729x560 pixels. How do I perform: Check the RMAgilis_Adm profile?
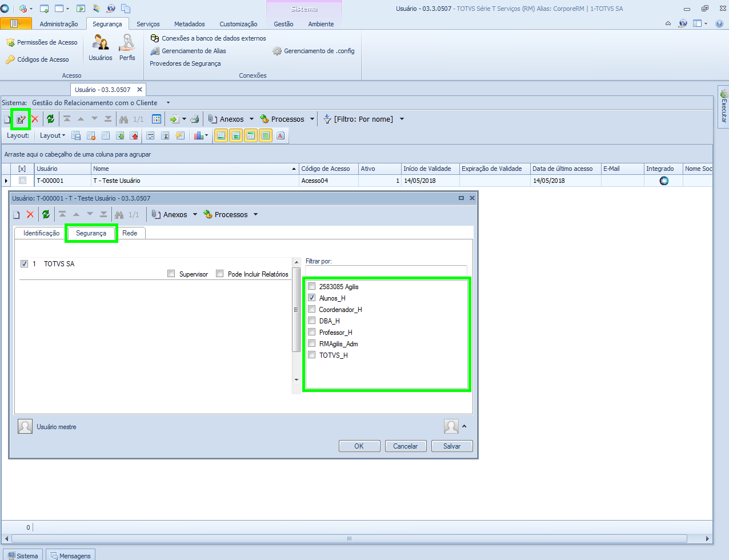click(312, 343)
